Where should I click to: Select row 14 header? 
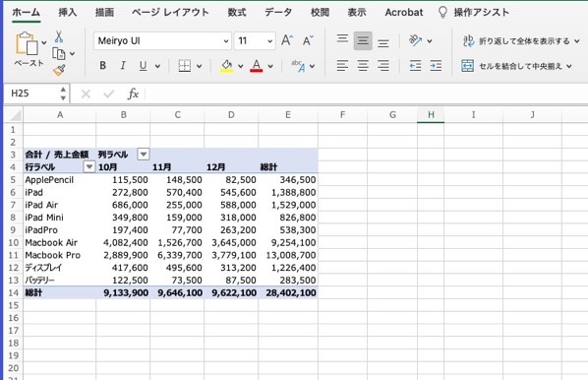[13, 292]
